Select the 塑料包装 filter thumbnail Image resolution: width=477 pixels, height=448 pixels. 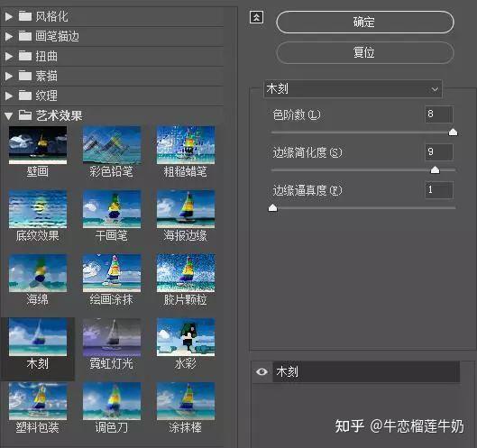point(38,401)
